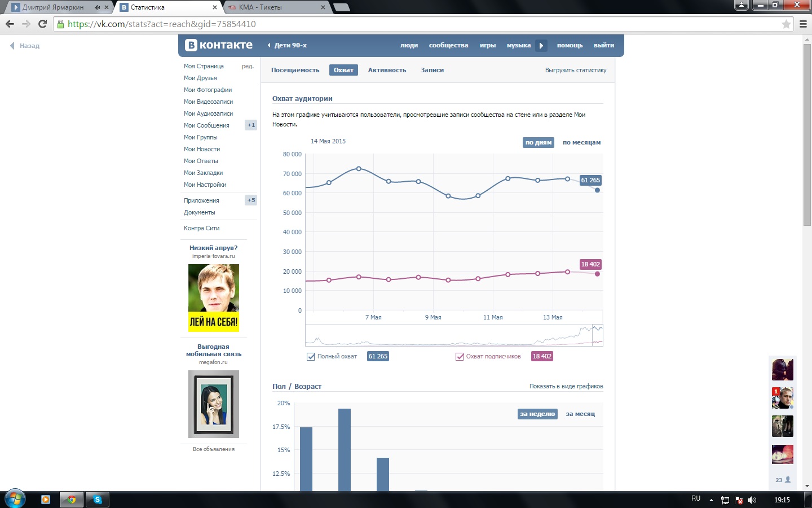Click the address bar URL field
Screen dimensions: 812x508
point(423,24)
